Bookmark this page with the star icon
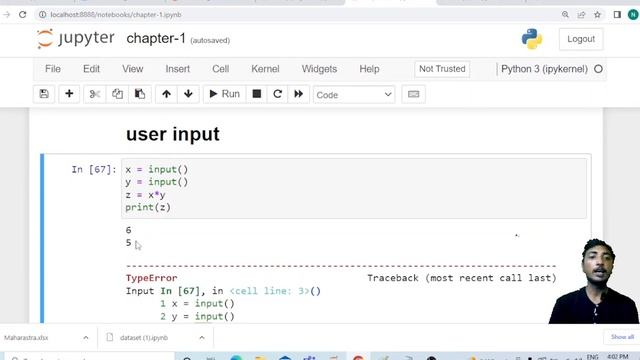 coord(598,15)
